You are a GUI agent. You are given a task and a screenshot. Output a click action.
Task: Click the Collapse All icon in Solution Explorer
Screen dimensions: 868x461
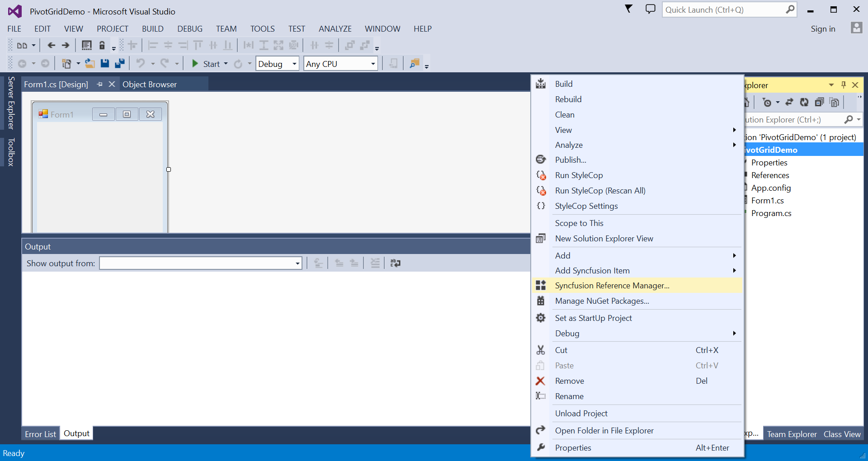pyautogui.click(x=819, y=102)
